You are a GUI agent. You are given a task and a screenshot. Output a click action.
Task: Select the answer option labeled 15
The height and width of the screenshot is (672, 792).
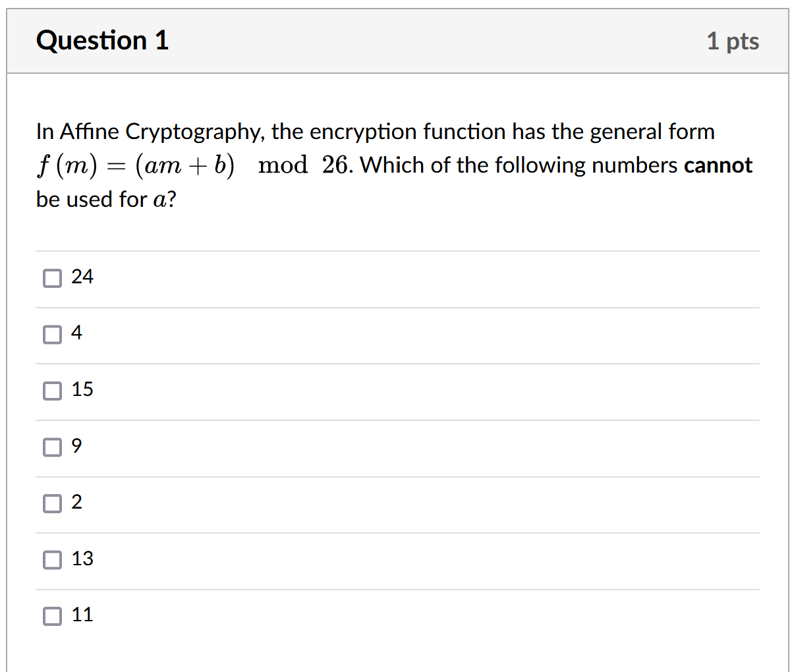(x=83, y=390)
